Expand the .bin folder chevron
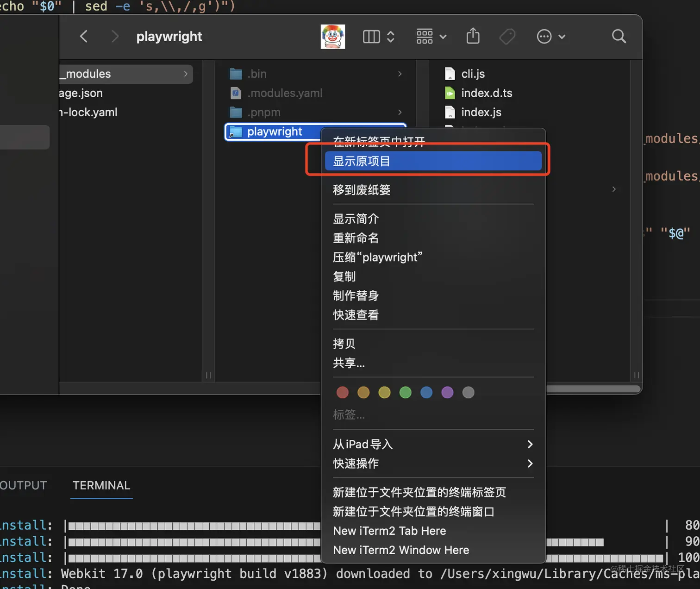This screenshot has height=589, width=700. coord(400,74)
